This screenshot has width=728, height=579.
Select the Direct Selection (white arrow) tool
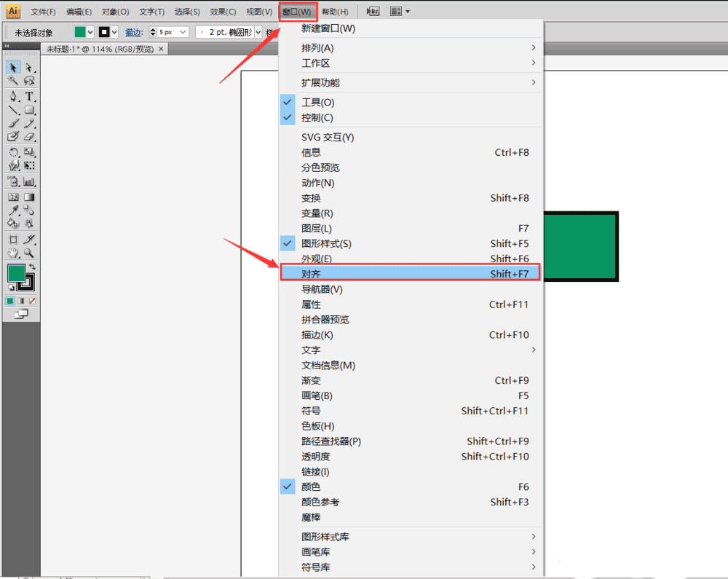pyautogui.click(x=29, y=68)
